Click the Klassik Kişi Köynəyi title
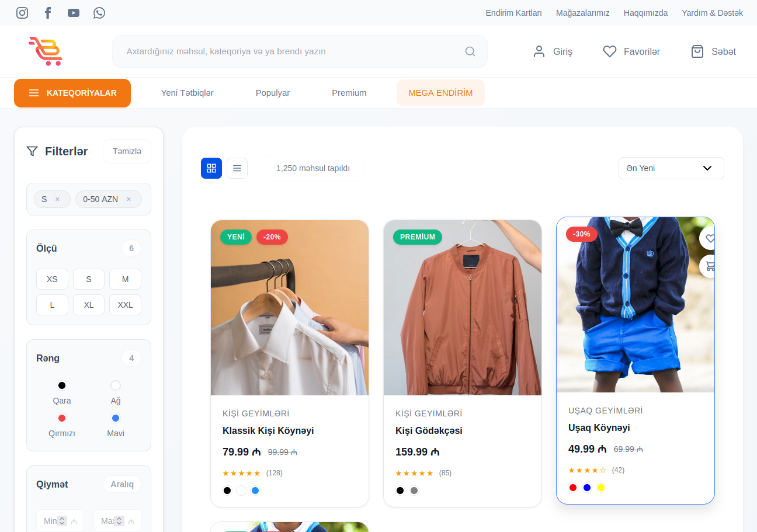The height and width of the screenshot is (532, 757). [268, 430]
